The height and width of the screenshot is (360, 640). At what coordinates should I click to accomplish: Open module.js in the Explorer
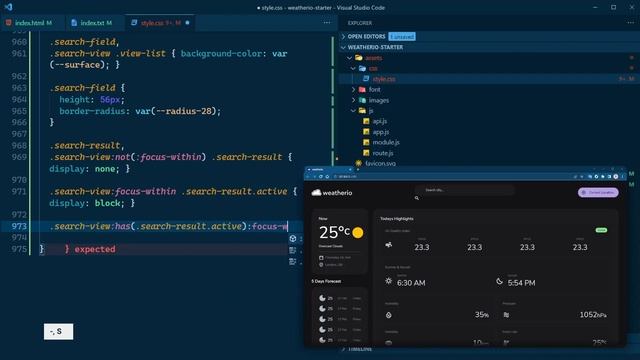[x=386, y=142]
